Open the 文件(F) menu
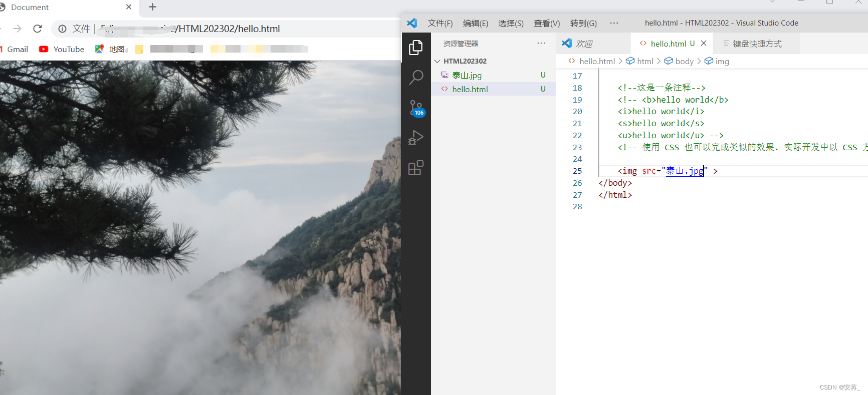868x395 pixels. [440, 23]
